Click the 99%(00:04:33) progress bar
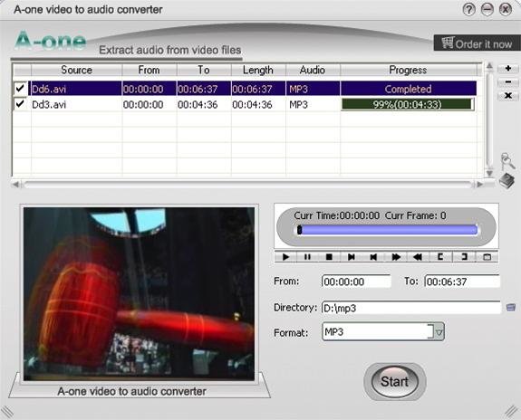The height and width of the screenshot is (420, 521). (x=408, y=104)
